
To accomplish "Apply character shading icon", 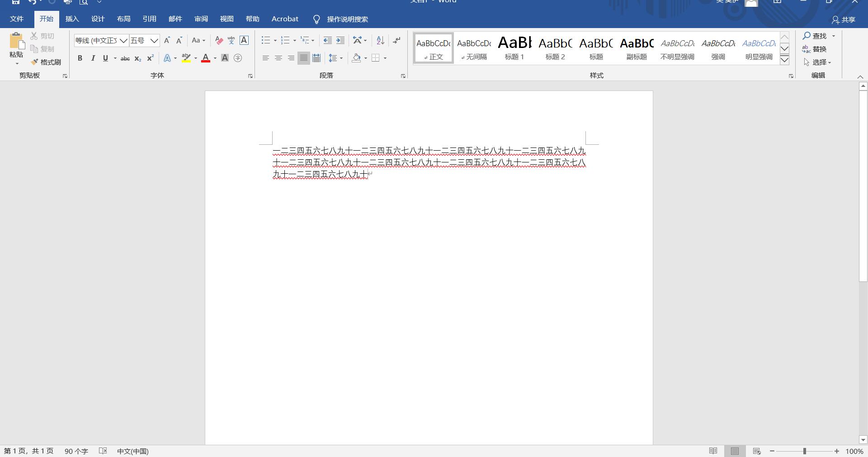I will [x=225, y=58].
